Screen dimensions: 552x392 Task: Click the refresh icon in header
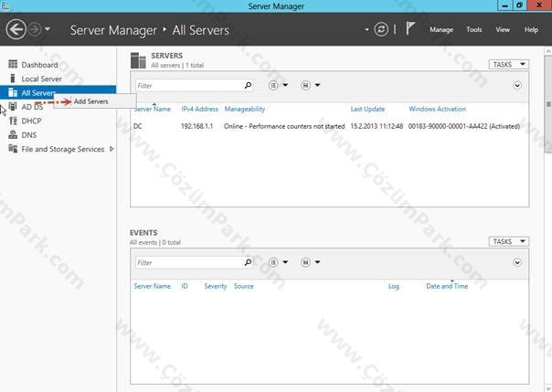(381, 29)
